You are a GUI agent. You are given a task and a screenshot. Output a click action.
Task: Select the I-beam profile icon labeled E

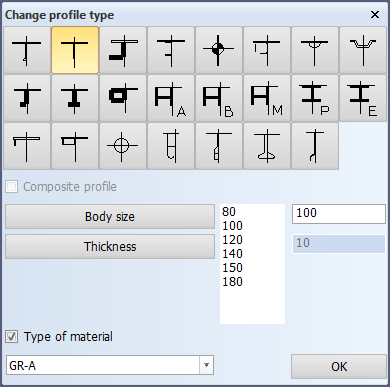[x=363, y=98]
